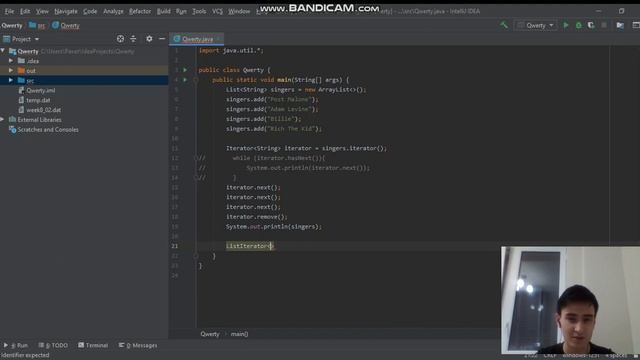Click the System.out.println(singers) line

274,227
